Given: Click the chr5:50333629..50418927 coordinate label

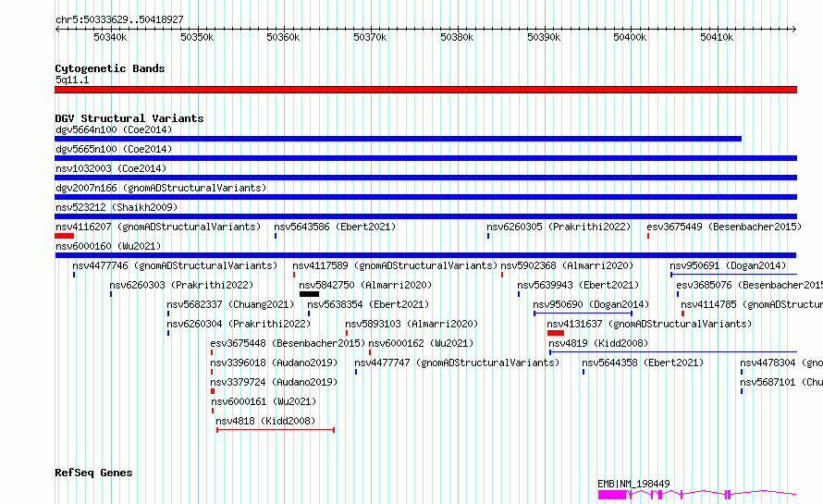Looking at the screenshot, I should [x=119, y=19].
